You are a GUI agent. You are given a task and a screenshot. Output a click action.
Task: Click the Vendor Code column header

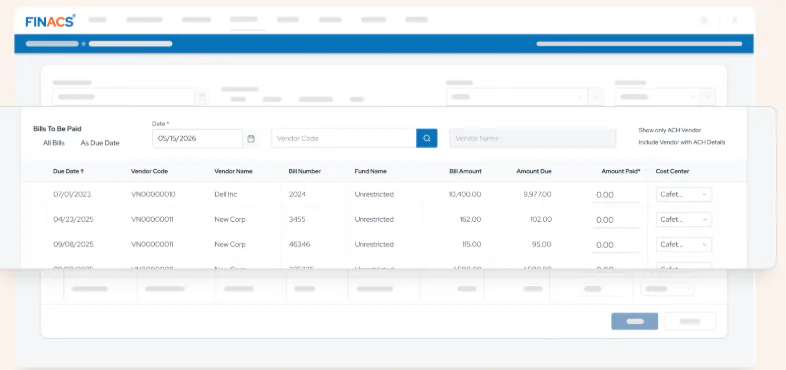click(x=149, y=171)
